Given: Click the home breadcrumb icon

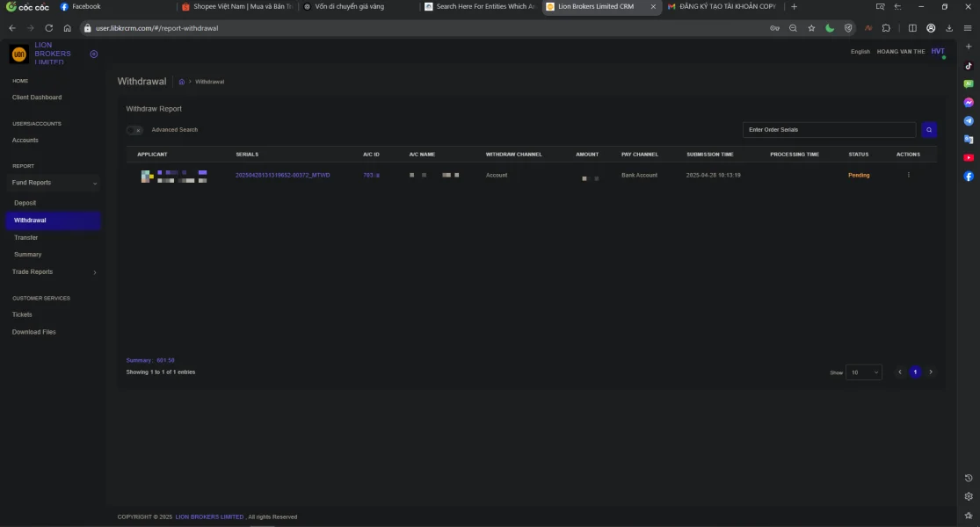Looking at the screenshot, I should 181,82.
